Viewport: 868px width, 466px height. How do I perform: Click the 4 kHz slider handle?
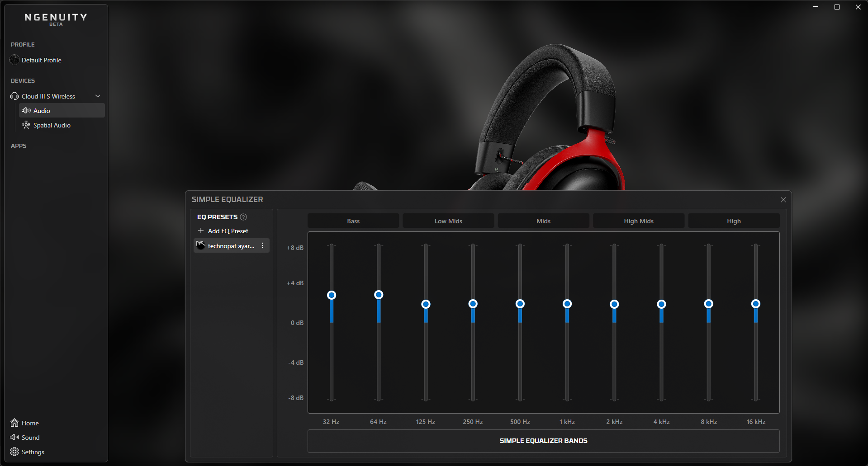click(x=661, y=304)
